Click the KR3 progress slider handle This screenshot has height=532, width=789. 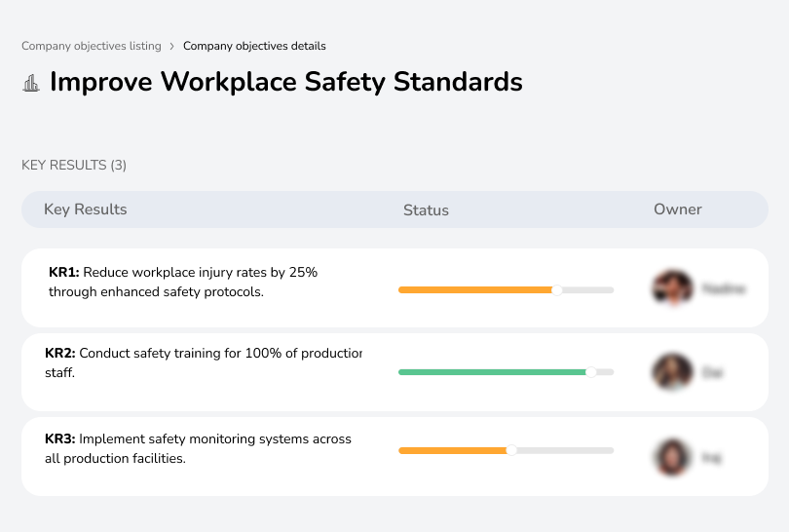(x=511, y=450)
